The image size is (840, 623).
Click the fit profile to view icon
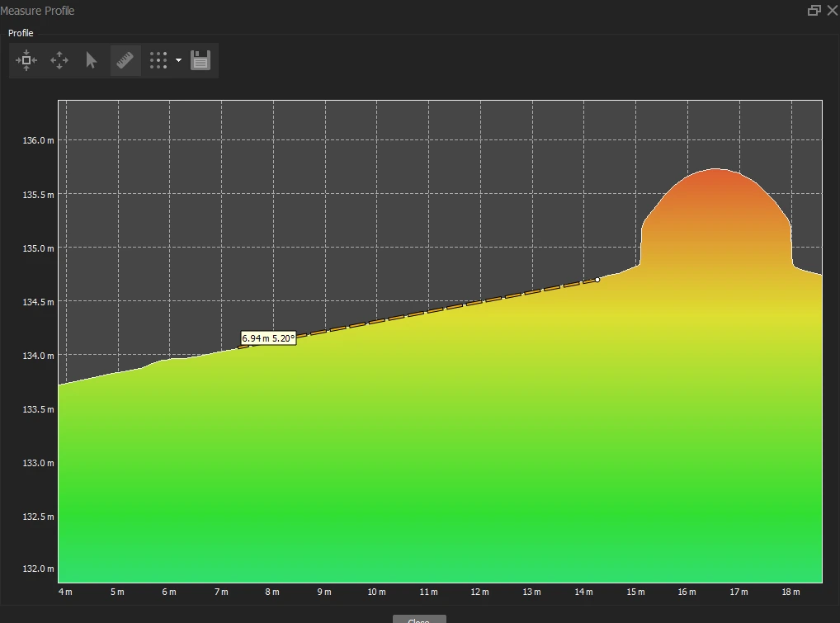[x=26, y=60]
